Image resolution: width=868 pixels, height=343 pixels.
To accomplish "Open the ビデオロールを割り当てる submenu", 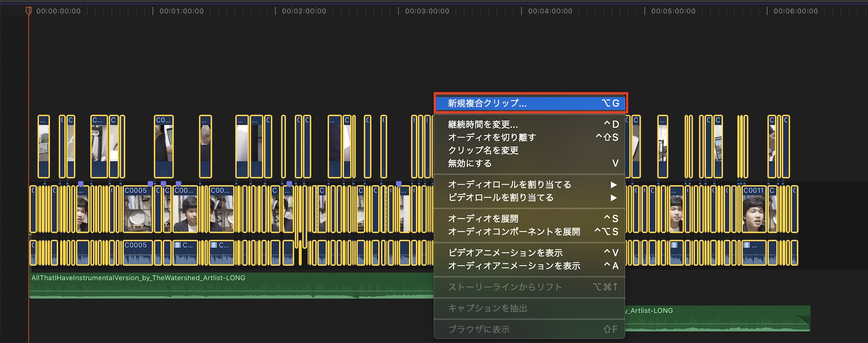I will (530, 198).
